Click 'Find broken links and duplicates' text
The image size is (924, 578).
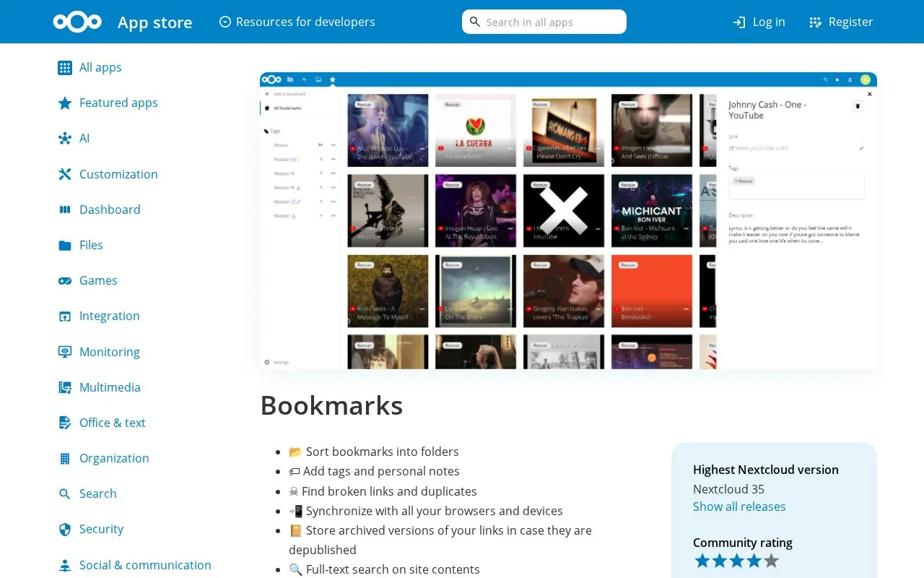point(389,491)
